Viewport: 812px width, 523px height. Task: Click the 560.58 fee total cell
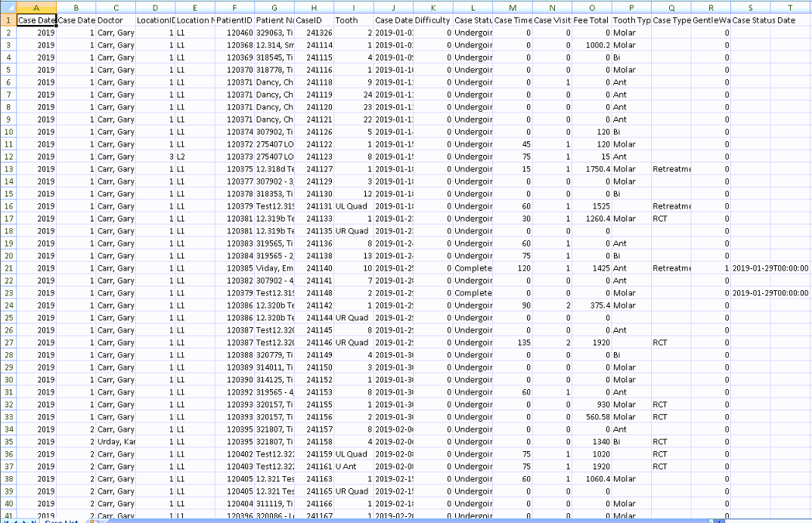591,416
